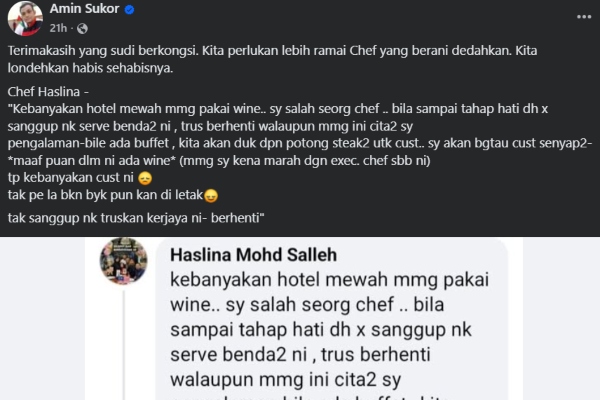Click the public globe audience icon
The image size is (600, 400).
pos(82,28)
